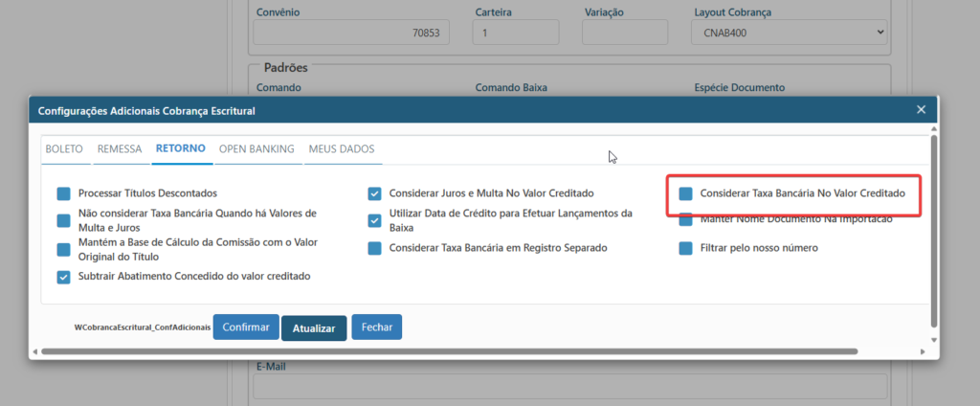This screenshot has height=406, width=980.
Task: Enable Considerar Taxa Bancária em Registro Separado
Action: [375, 248]
